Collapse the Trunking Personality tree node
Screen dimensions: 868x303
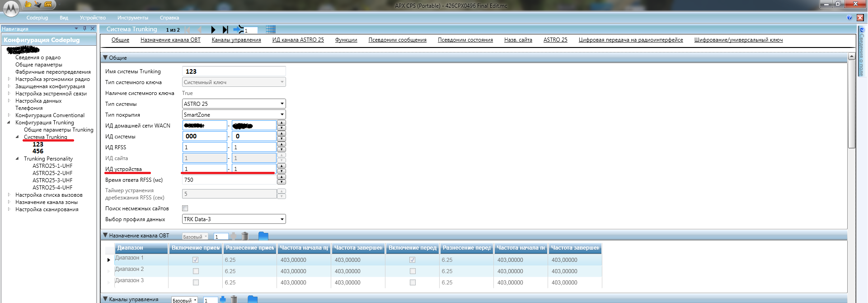click(x=18, y=159)
